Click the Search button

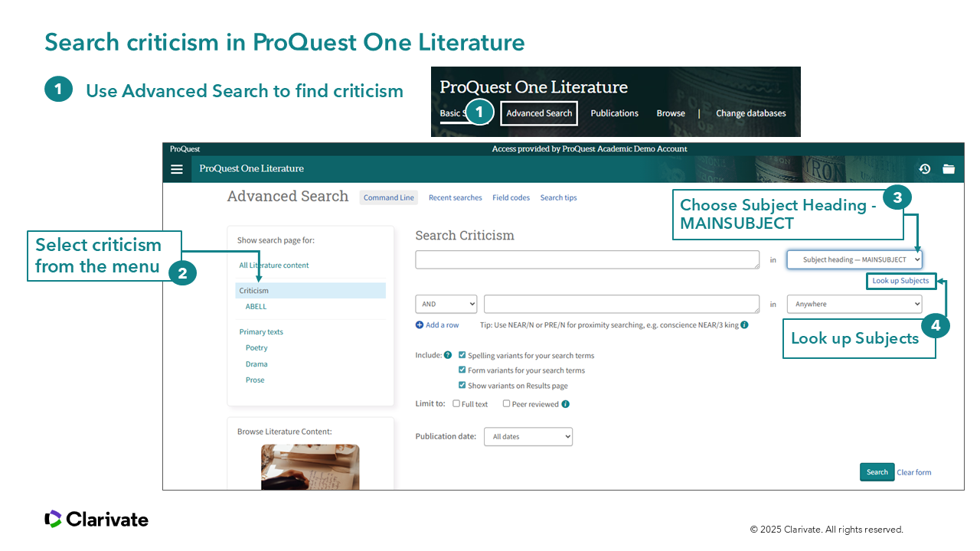click(877, 472)
